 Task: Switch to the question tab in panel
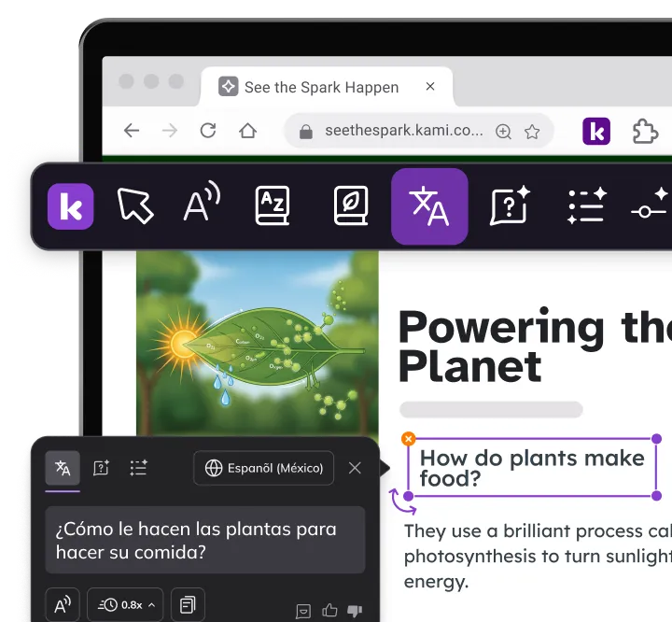coord(101,468)
